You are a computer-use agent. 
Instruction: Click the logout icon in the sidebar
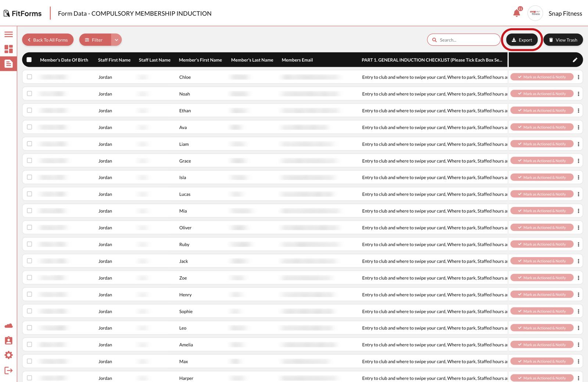(8, 370)
